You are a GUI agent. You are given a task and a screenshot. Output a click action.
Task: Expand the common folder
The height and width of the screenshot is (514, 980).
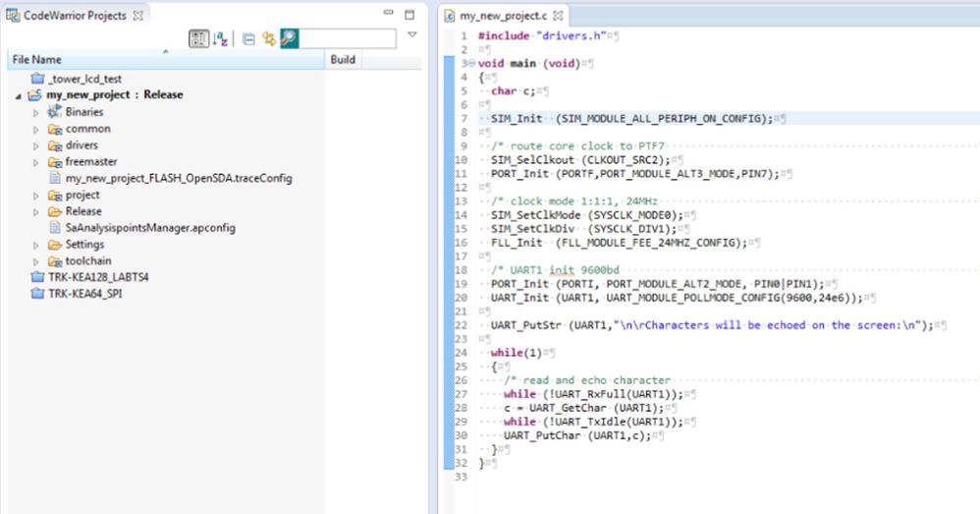(x=35, y=130)
